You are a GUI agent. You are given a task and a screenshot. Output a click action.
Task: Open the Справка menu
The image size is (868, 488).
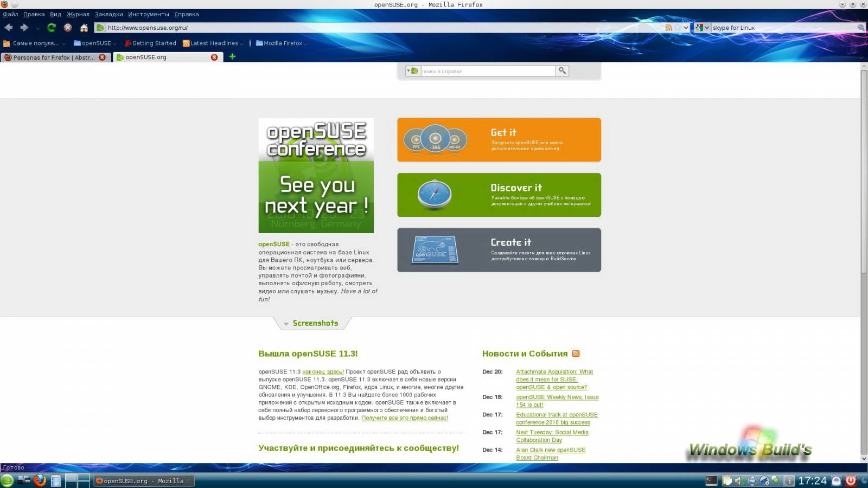tap(186, 14)
